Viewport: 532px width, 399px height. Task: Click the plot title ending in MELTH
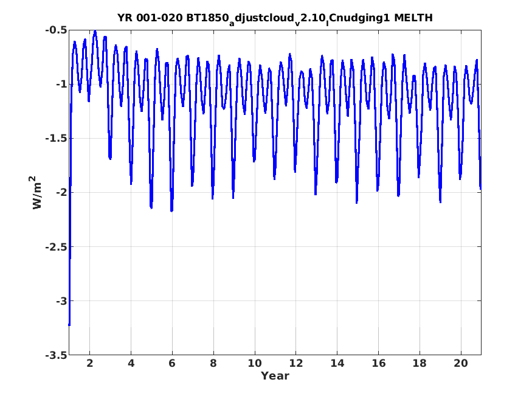275,18
